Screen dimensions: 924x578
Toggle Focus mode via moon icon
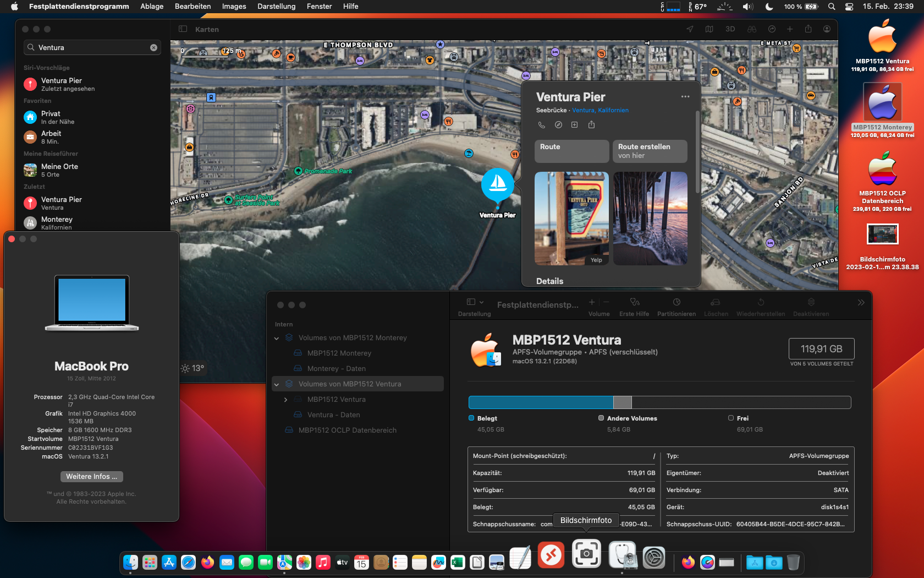[769, 7]
